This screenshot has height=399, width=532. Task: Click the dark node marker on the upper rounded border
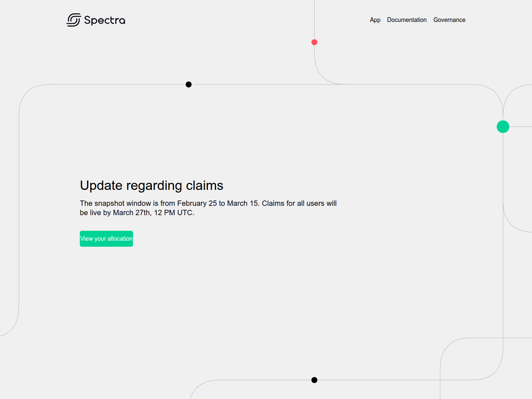[x=188, y=84]
